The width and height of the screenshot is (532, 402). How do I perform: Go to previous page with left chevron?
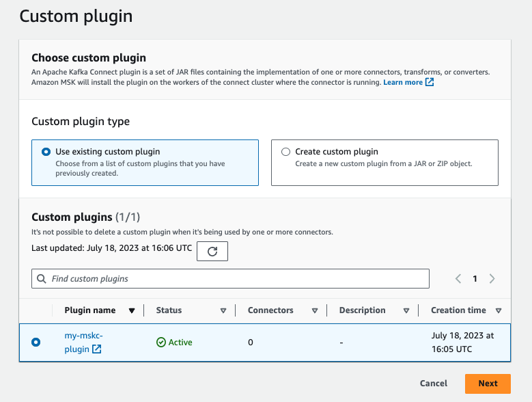click(x=458, y=279)
